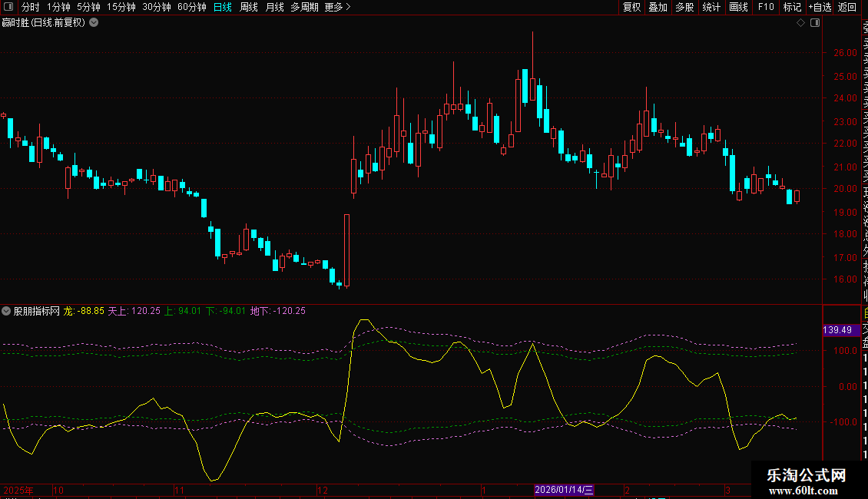The height and width of the screenshot is (499, 868).
Task: Click the 叠加 overlay button
Action: (x=658, y=7)
